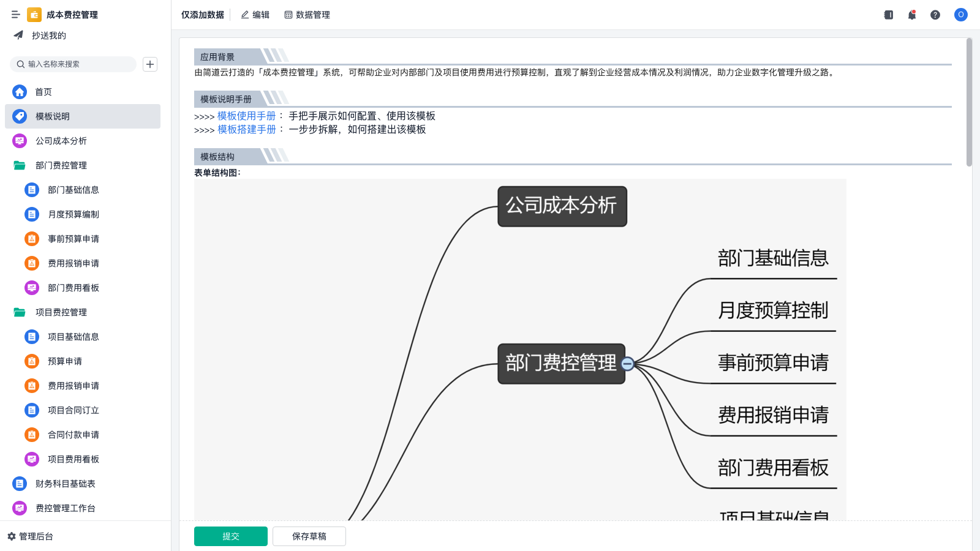Image resolution: width=980 pixels, height=551 pixels.
Task: Focus the 输入名称来搜索 search field
Action: tap(73, 64)
